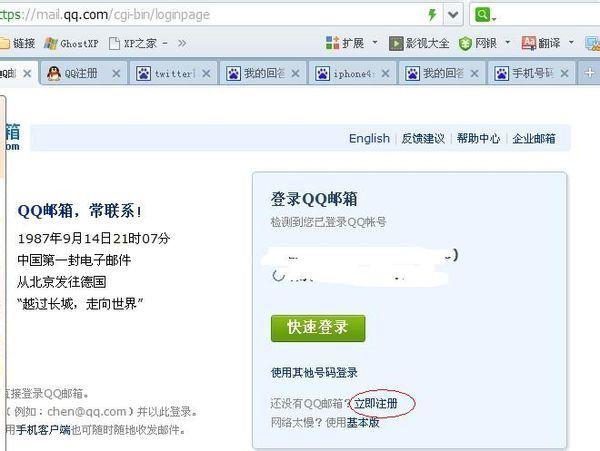The width and height of the screenshot is (600, 451).
Task: Close the iphone4 tab
Action: [385, 73]
